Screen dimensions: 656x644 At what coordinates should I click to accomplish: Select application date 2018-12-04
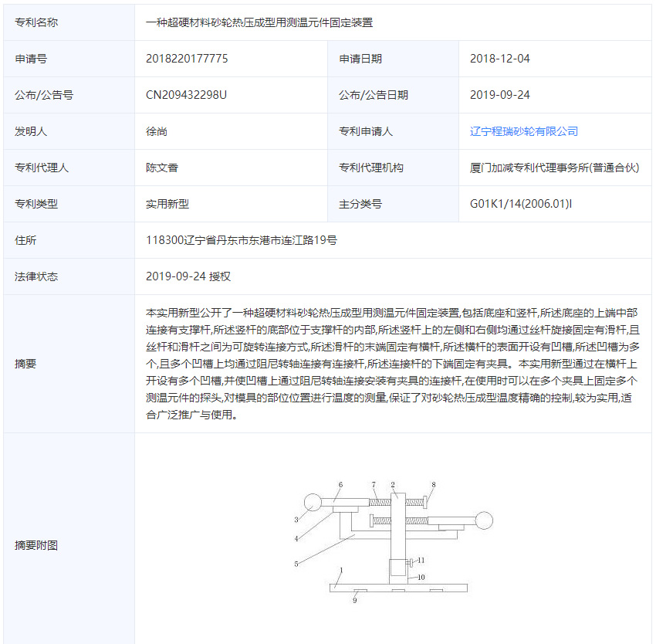pyautogui.click(x=499, y=59)
